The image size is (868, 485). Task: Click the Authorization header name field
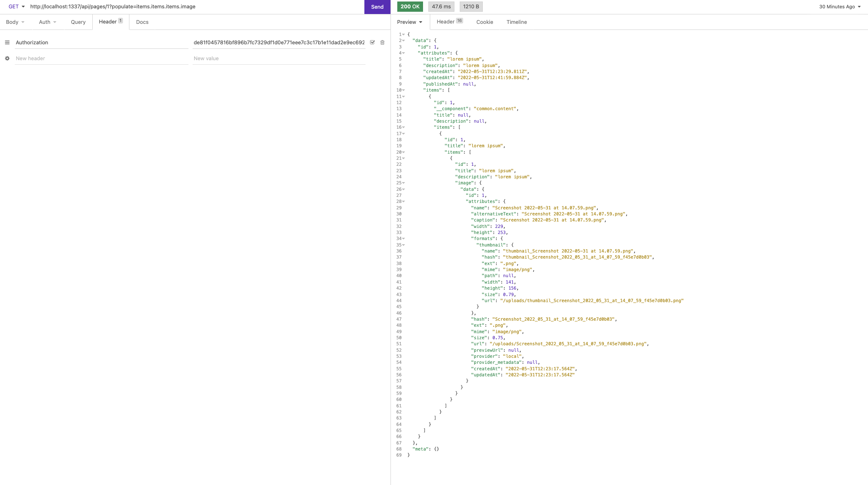(x=101, y=42)
